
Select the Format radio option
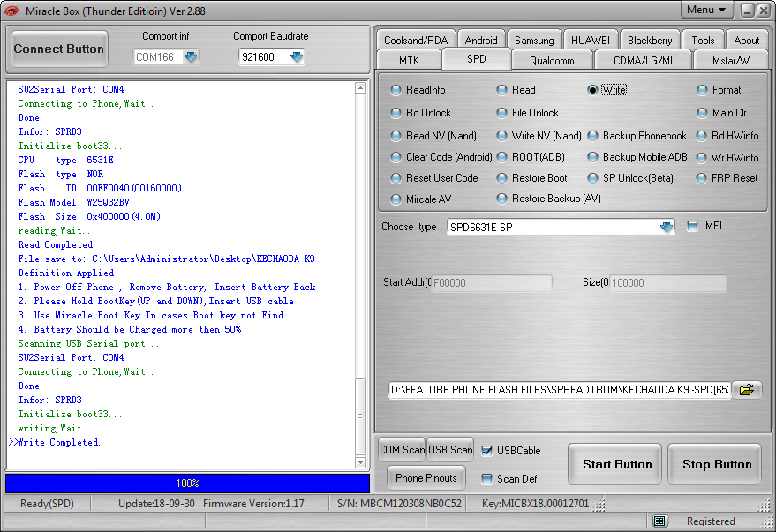pos(702,90)
